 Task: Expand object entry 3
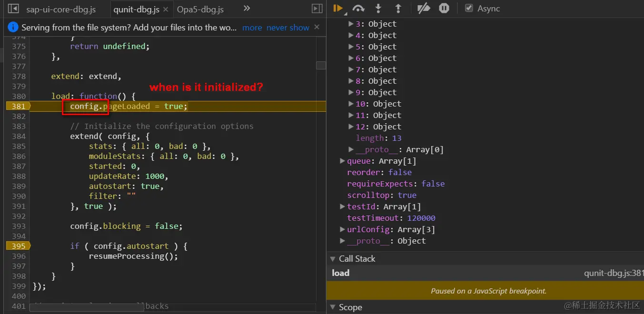coord(351,24)
